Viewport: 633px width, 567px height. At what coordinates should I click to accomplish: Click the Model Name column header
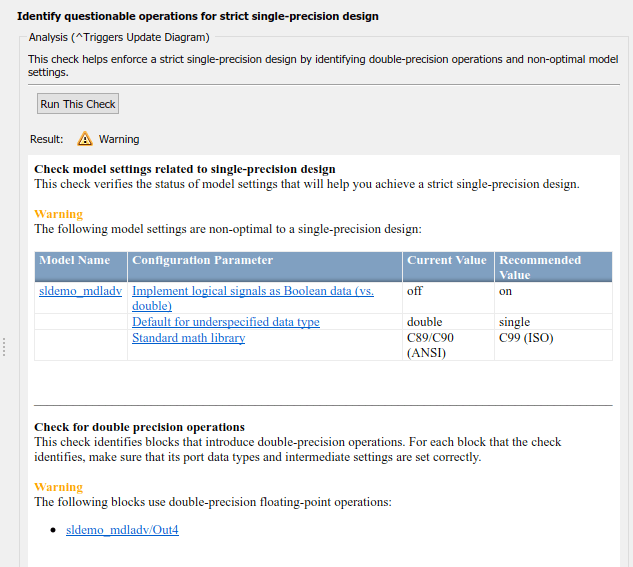(x=75, y=260)
